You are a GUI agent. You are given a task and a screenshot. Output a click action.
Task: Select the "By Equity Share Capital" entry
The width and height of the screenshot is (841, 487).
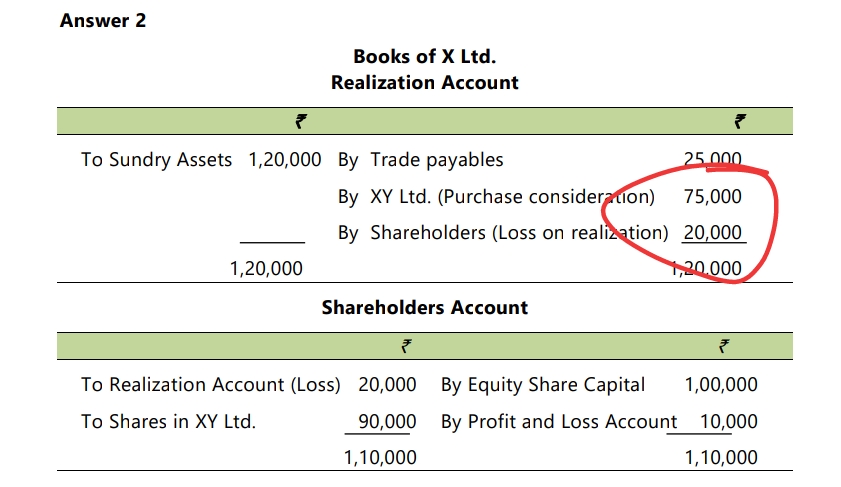(x=543, y=384)
